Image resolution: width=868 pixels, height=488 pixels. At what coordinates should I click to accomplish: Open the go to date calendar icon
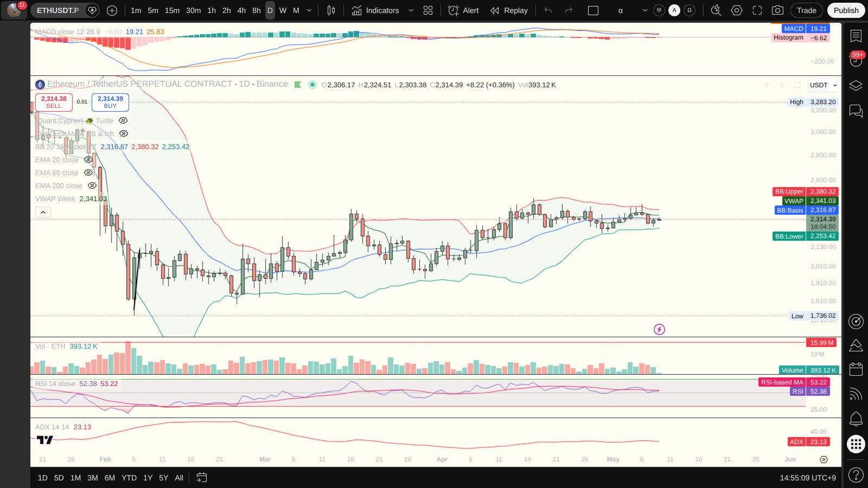point(201,478)
